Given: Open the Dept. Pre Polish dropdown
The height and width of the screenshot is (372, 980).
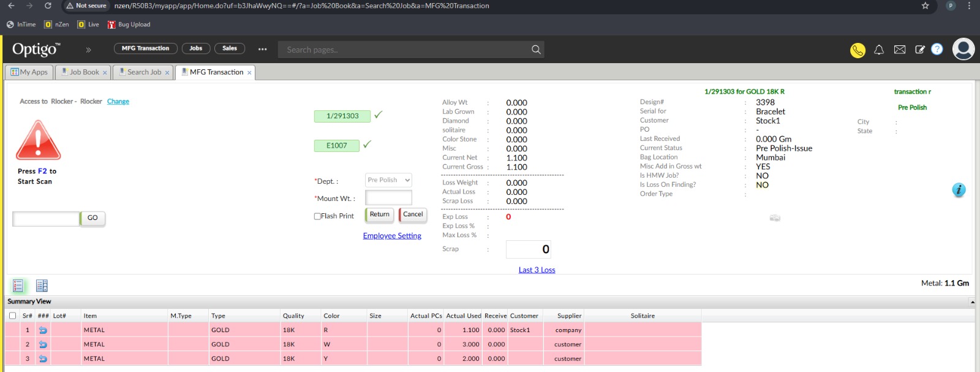Looking at the screenshot, I should pyautogui.click(x=388, y=180).
